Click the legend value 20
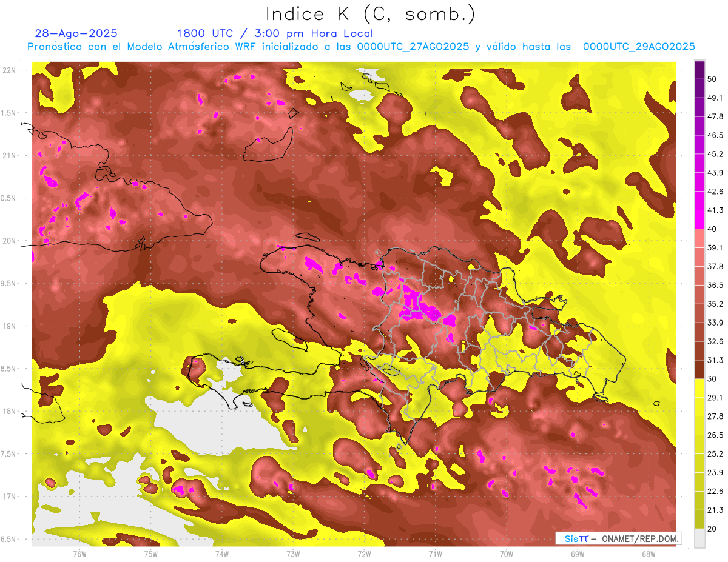728x562 pixels. 712,529
